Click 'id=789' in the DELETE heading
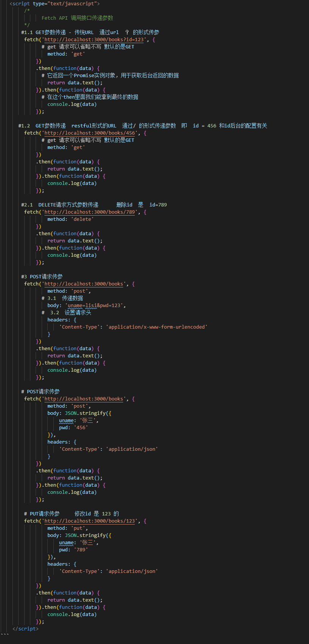Screen dimensions: 309x644 (x=158, y=205)
